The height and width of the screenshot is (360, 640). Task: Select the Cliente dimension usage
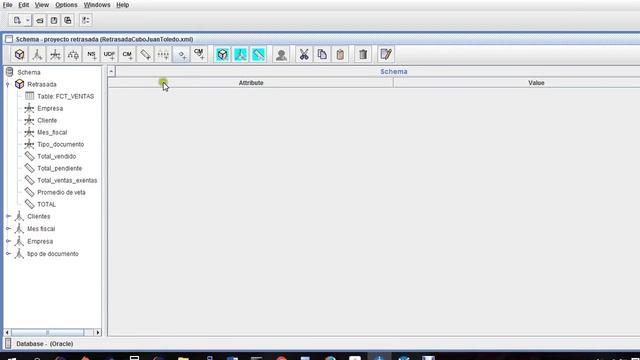pyautogui.click(x=47, y=120)
